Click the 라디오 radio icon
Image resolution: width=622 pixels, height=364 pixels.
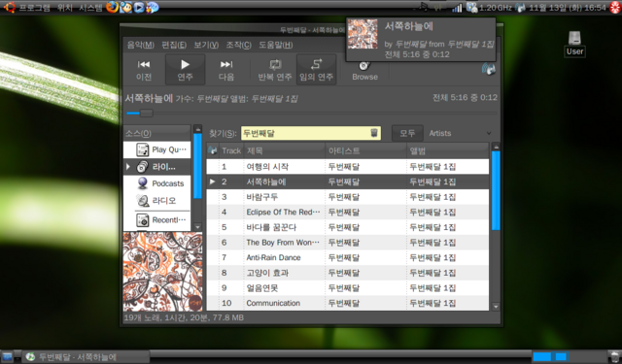click(143, 200)
